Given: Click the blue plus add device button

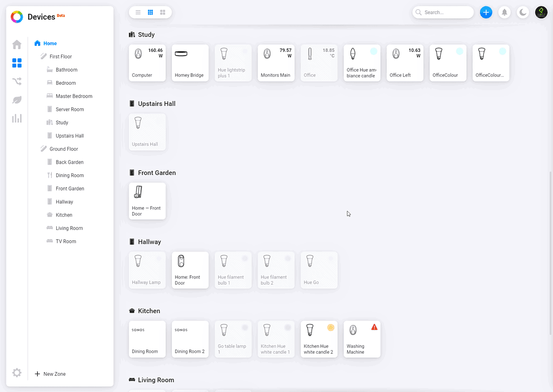Looking at the screenshot, I should 486,12.
